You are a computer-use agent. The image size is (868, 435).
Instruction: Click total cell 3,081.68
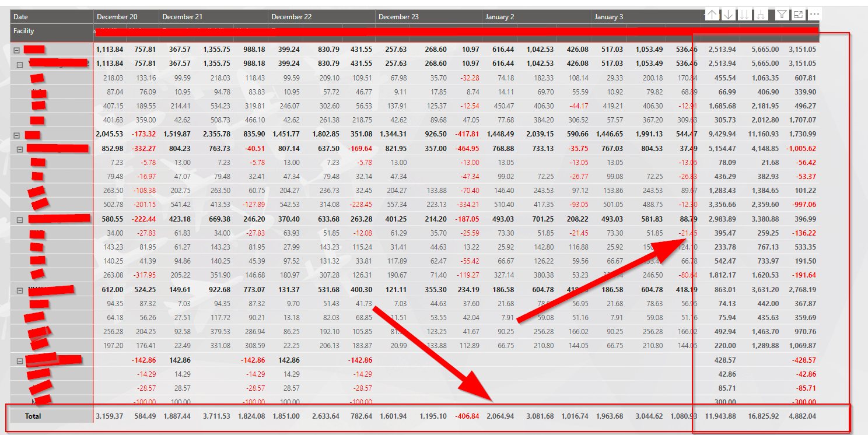point(540,416)
